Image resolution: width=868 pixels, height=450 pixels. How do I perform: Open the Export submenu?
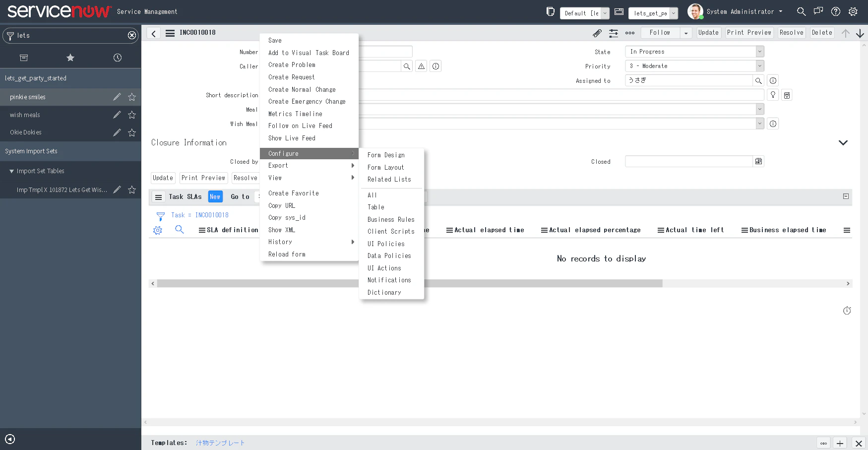click(x=309, y=166)
